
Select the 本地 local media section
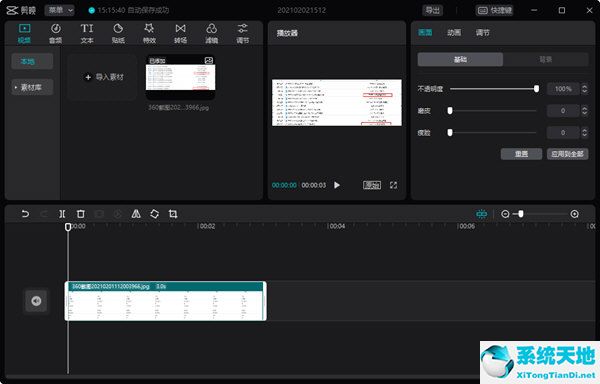32,61
